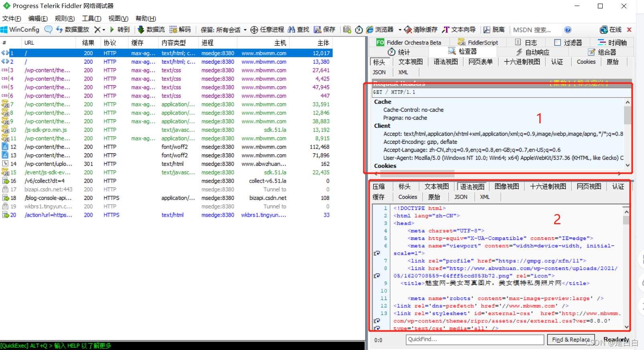Select session 20 /action?url=https row
This screenshot has width=644, height=350.
click(166, 215)
